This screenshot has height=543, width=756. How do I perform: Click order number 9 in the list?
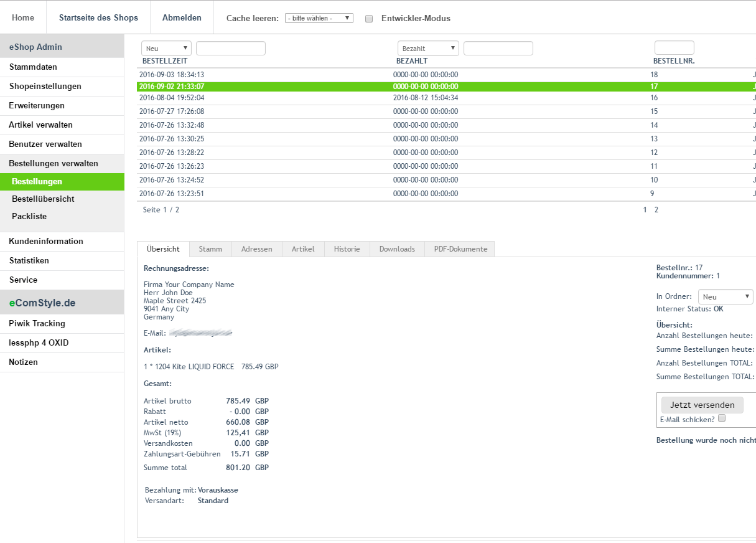(652, 194)
